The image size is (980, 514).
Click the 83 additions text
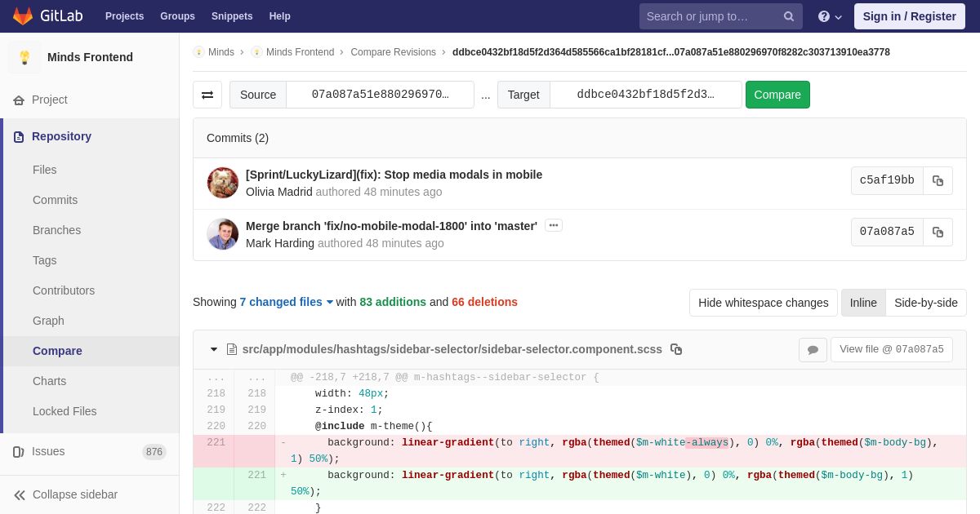pyautogui.click(x=393, y=302)
